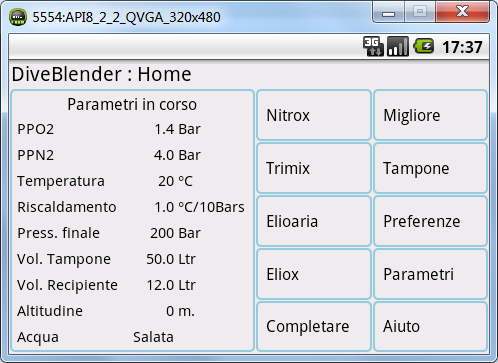Open the Tampone screen
Image resolution: width=498 pixels, height=363 pixels.
[430, 168]
